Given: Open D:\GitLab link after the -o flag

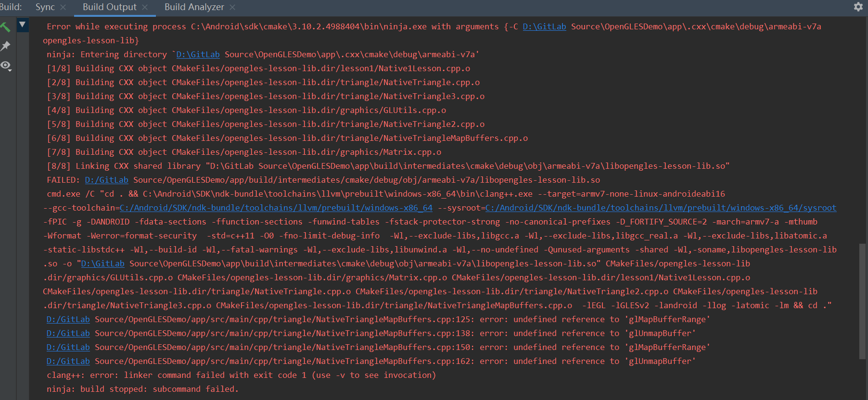Looking at the screenshot, I should [102, 264].
